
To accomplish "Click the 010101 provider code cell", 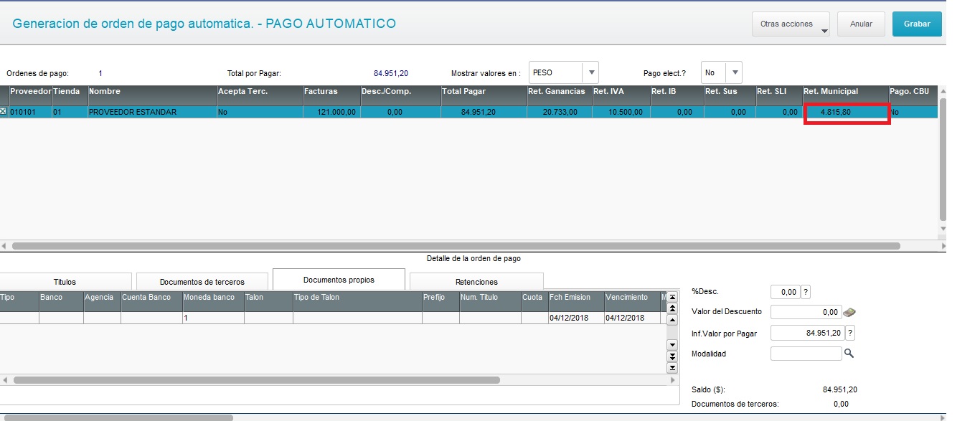I will 30,112.
